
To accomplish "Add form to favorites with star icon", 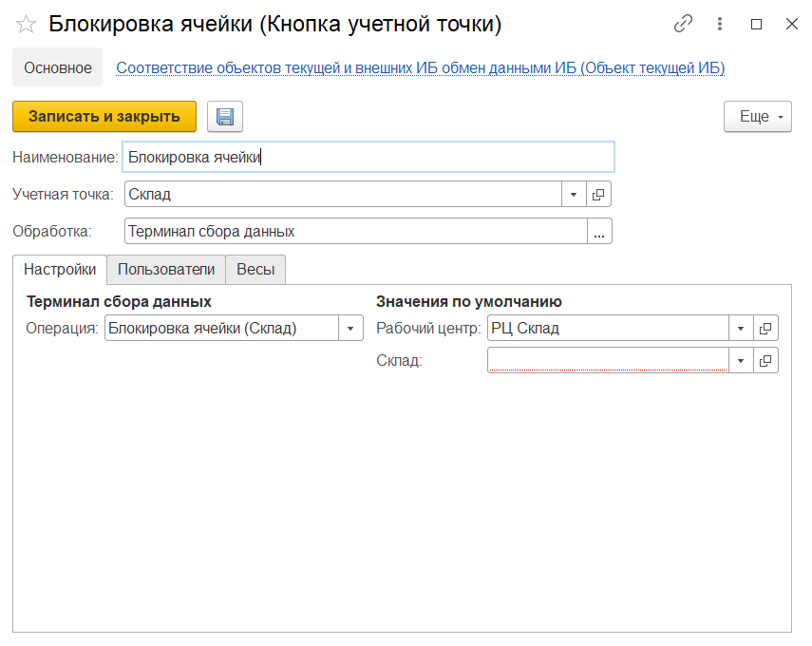I will click(x=26, y=25).
